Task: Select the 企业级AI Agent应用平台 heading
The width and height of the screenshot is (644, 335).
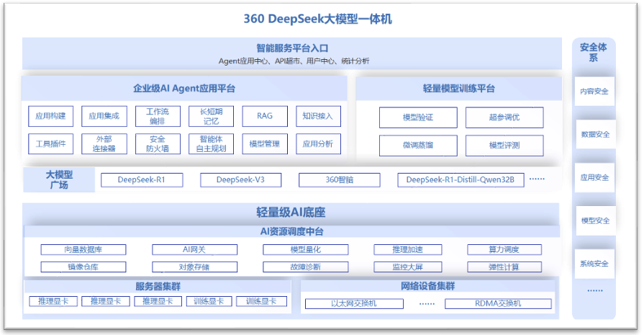Action: pos(184,89)
